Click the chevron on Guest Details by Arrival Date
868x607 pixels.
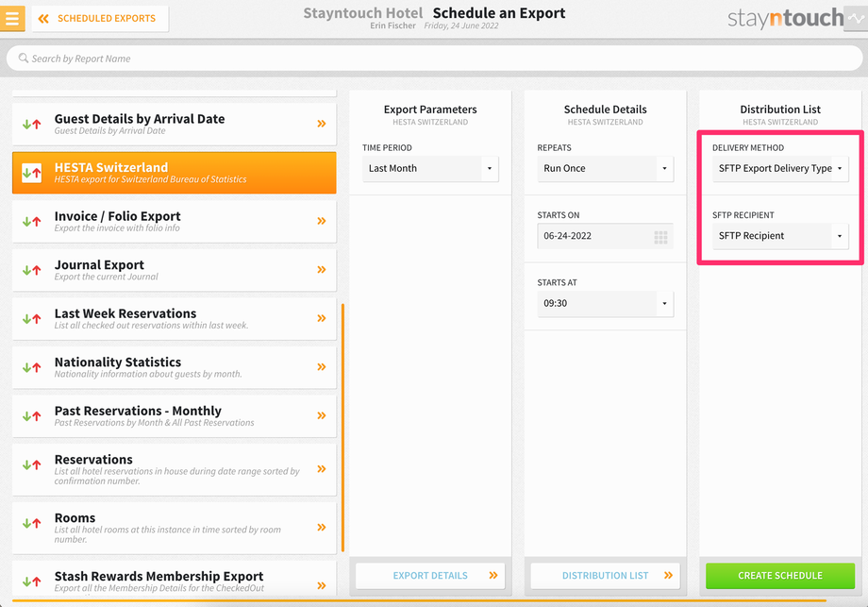[x=322, y=124]
